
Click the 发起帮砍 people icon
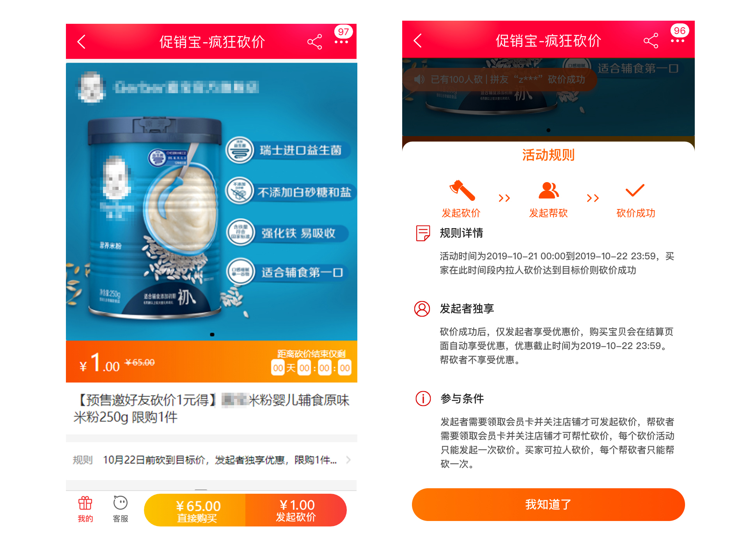point(548,190)
